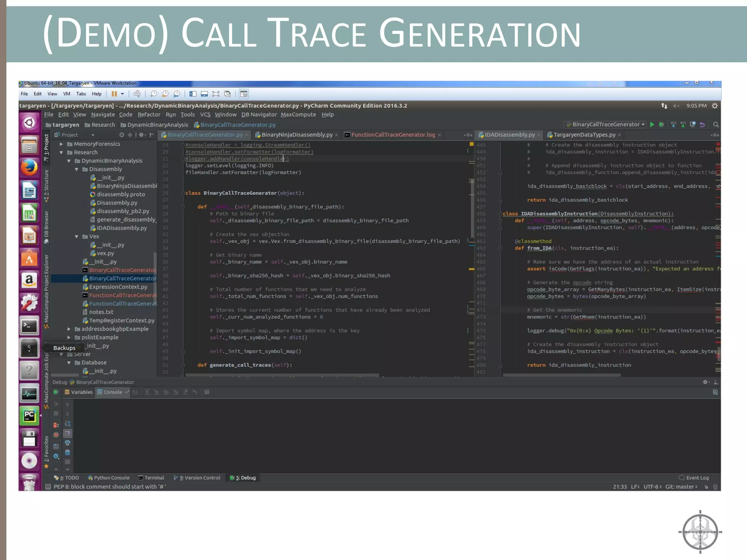
Task: Open Firefox from Ubuntu launcher
Action: [x=29, y=168]
